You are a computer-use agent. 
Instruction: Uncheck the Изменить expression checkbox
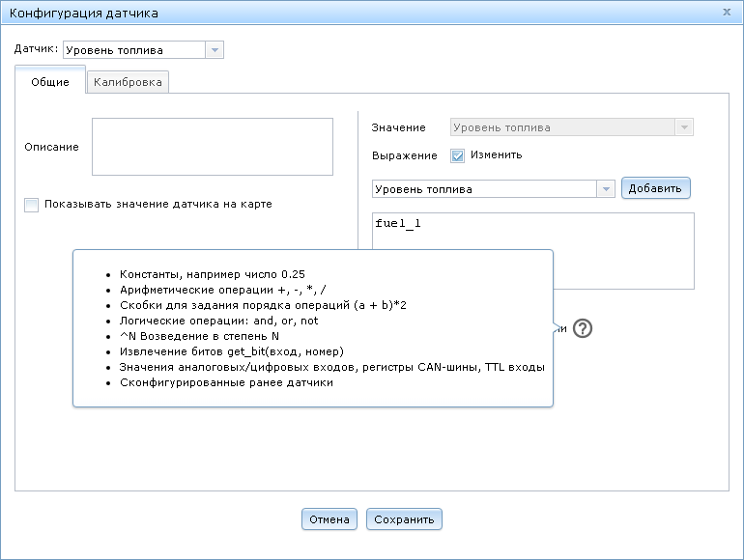pos(458,155)
